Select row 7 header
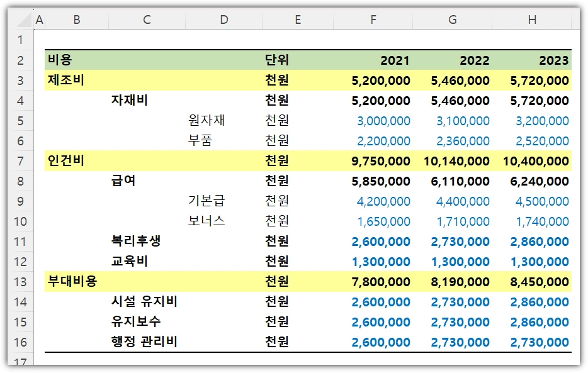 pos(21,161)
